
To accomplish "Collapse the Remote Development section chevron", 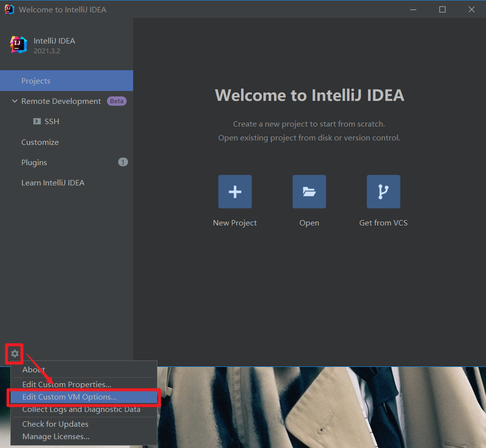I will 14,101.
